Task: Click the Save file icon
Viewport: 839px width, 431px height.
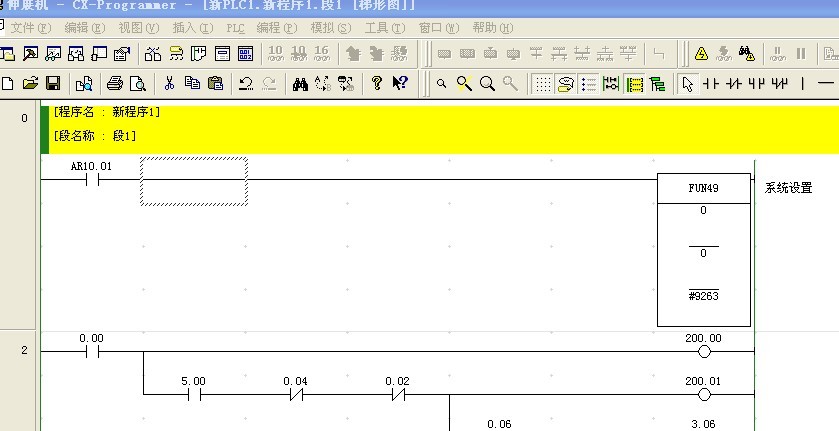Action: (53, 84)
